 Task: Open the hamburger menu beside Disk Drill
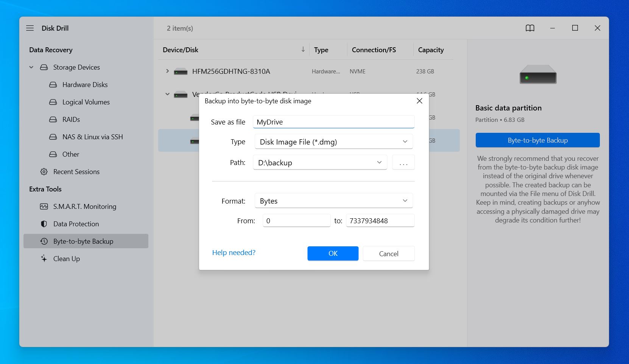pyautogui.click(x=30, y=28)
